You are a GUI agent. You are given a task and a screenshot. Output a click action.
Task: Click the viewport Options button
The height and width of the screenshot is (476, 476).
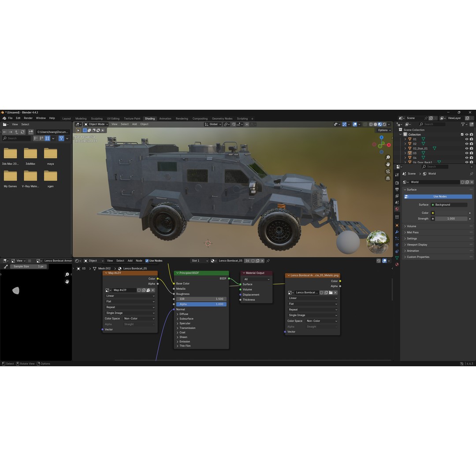[x=384, y=130]
